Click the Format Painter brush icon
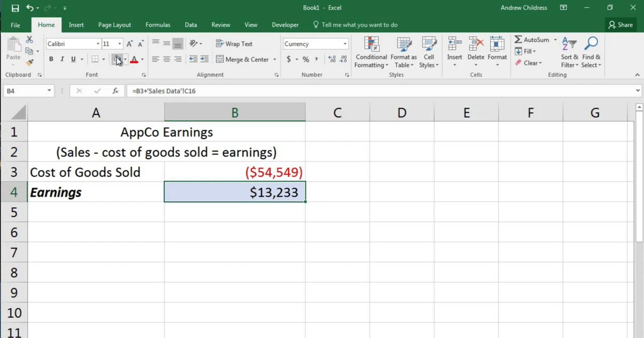 (30, 62)
